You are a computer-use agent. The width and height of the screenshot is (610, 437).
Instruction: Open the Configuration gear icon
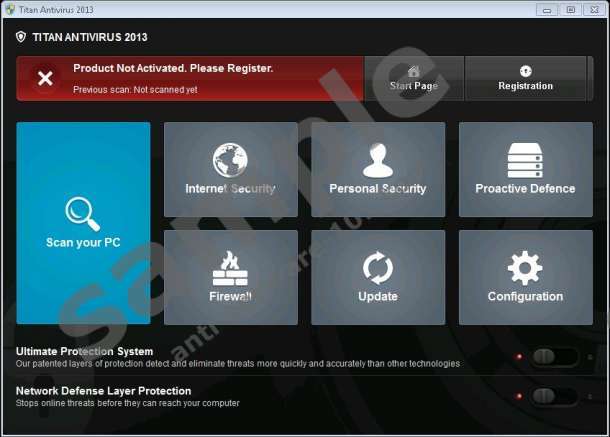(525, 268)
